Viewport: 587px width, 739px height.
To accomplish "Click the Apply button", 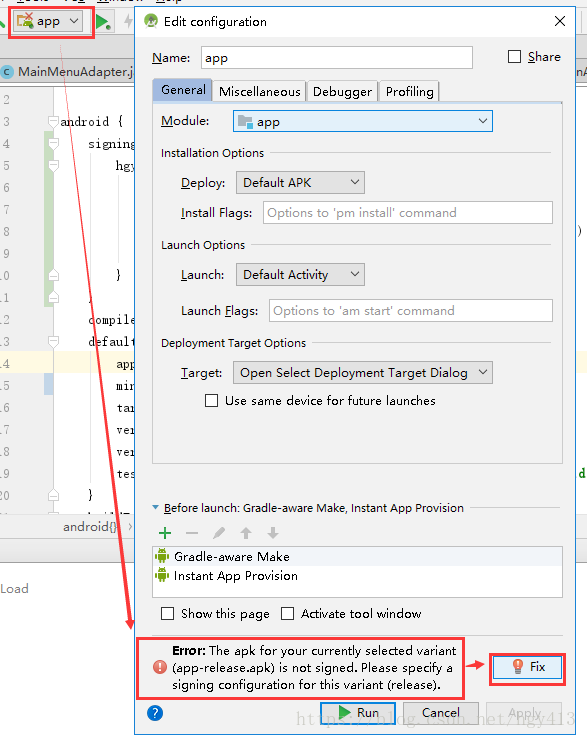I will click(523, 713).
